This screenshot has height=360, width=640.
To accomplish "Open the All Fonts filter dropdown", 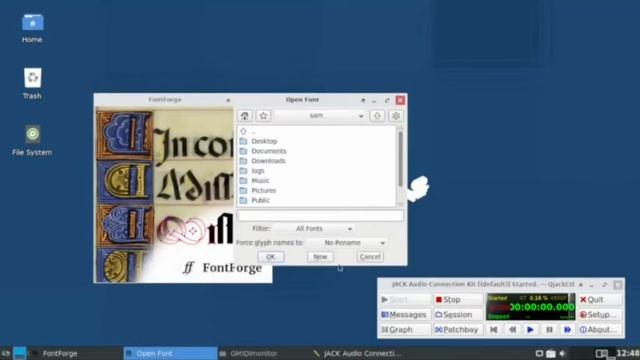I will 314,229.
